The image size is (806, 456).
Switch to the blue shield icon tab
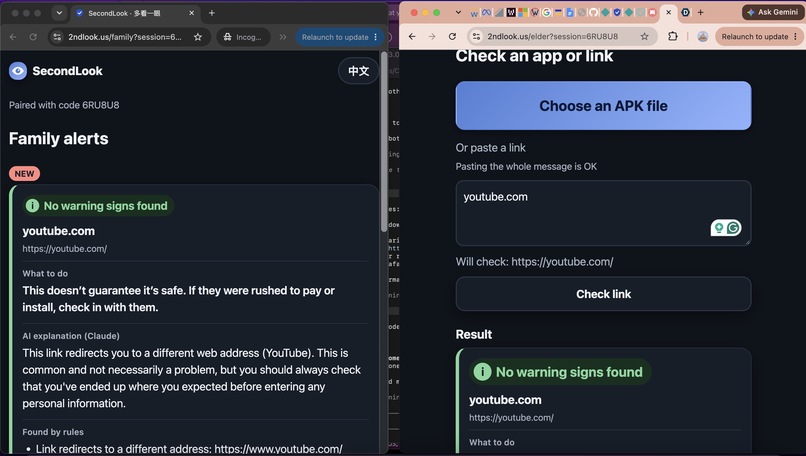click(617, 12)
